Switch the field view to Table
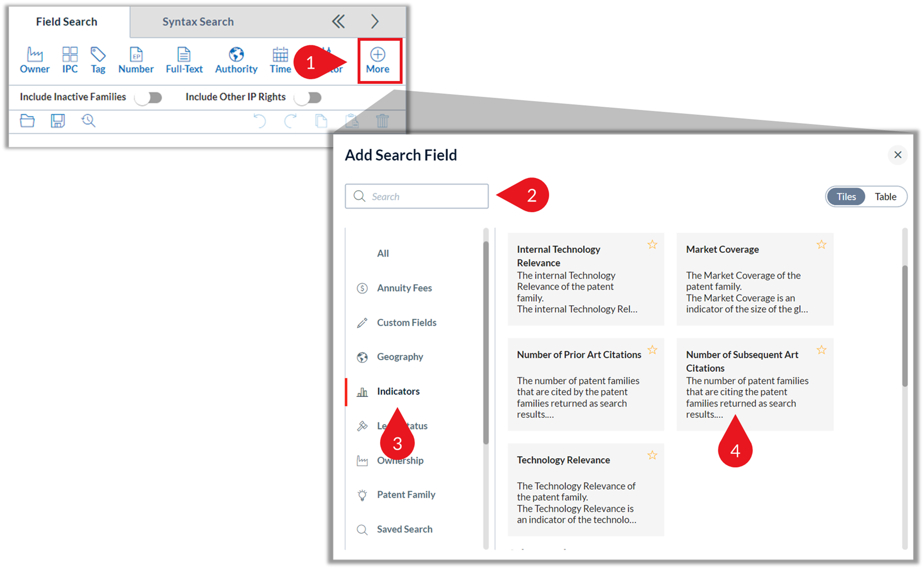 tap(886, 196)
